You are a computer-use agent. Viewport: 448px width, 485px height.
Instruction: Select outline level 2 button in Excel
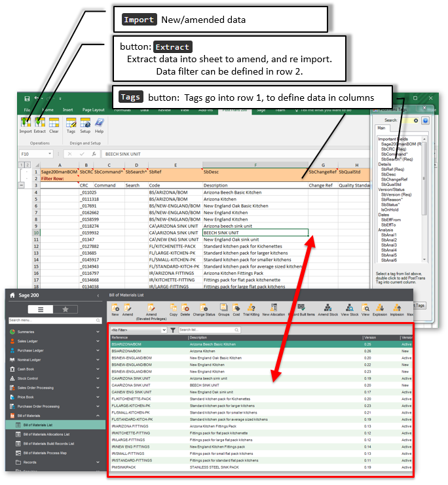28,165
